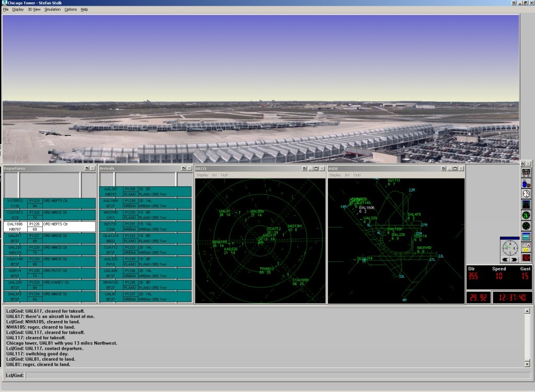Click In! to zoom the BRITE radar
Screen dimensions: 535x392
(x=214, y=175)
